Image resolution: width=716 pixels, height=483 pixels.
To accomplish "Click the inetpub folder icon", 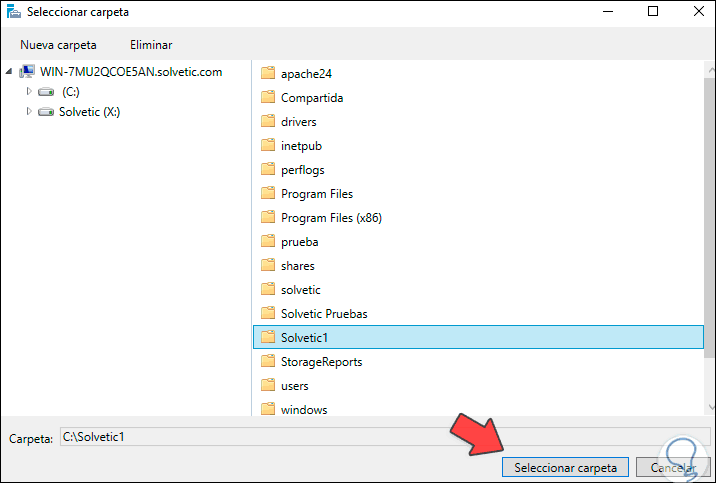I will (x=268, y=145).
